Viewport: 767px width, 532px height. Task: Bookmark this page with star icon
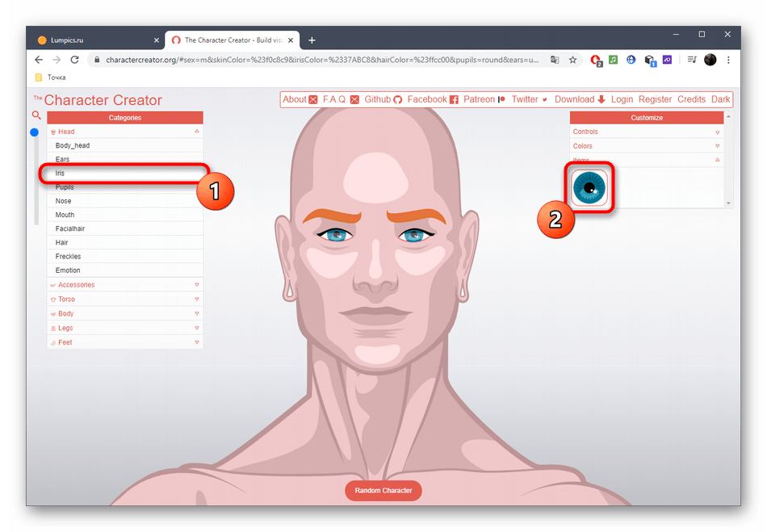pos(572,60)
